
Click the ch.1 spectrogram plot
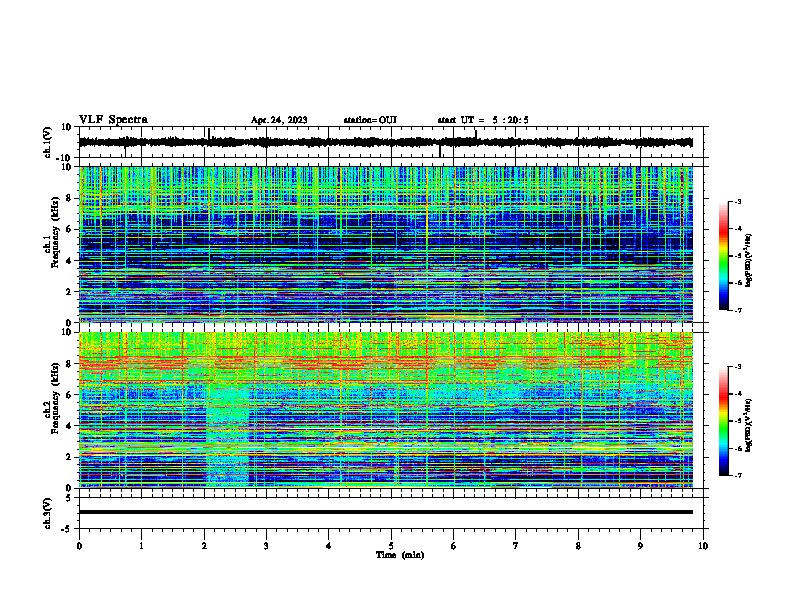point(386,244)
